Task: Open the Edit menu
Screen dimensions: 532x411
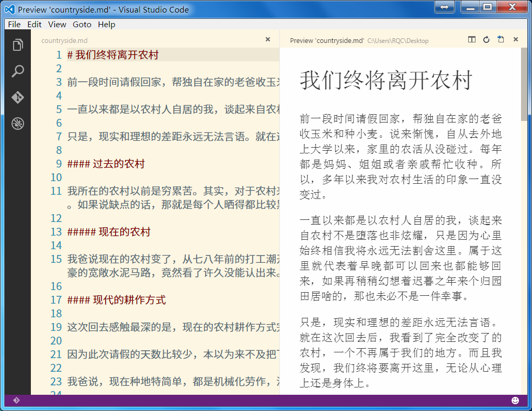Action: [x=34, y=24]
